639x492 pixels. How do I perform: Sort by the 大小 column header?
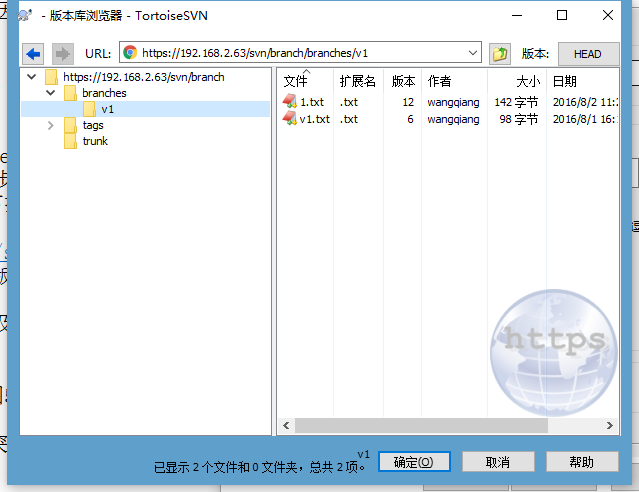tap(517, 81)
